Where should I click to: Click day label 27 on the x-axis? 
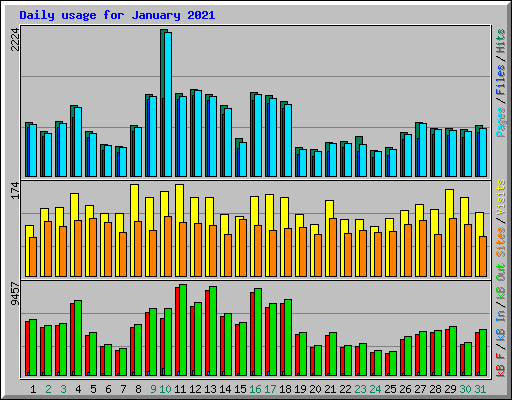point(420,389)
